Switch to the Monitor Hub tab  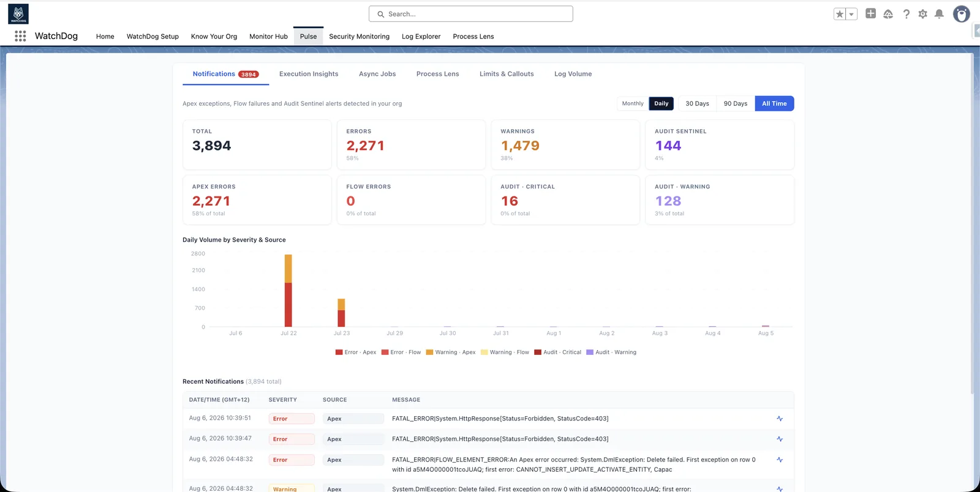pos(268,36)
